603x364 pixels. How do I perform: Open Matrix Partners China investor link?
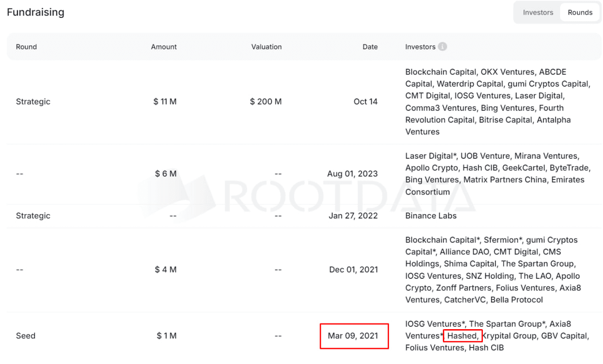[x=505, y=180]
